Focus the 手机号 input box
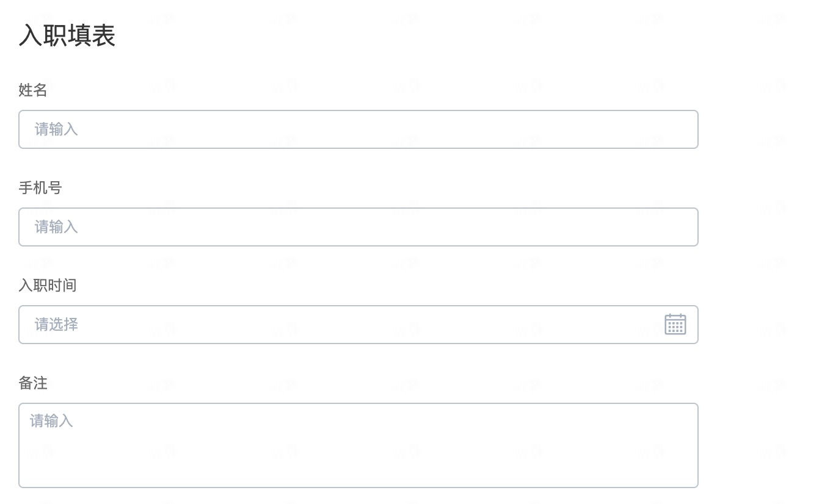The width and height of the screenshot is (822, 504). pyautogui.click(x=358, y=227)
